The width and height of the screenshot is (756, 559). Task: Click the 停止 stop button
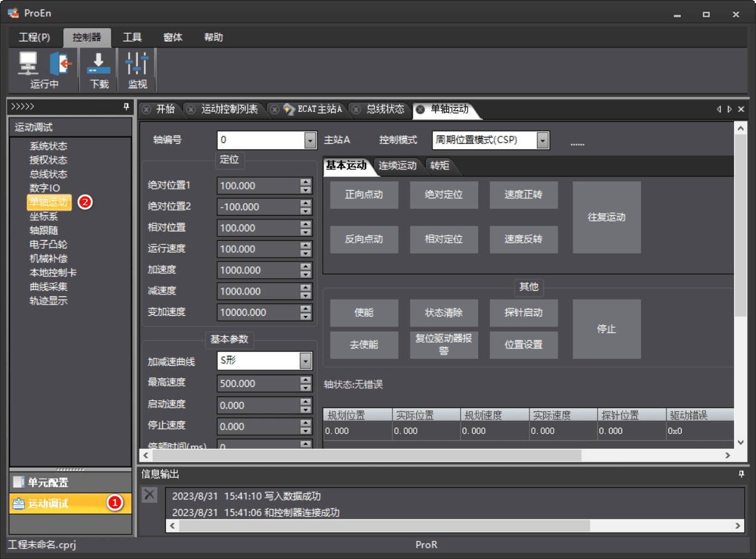click(606, 329)
